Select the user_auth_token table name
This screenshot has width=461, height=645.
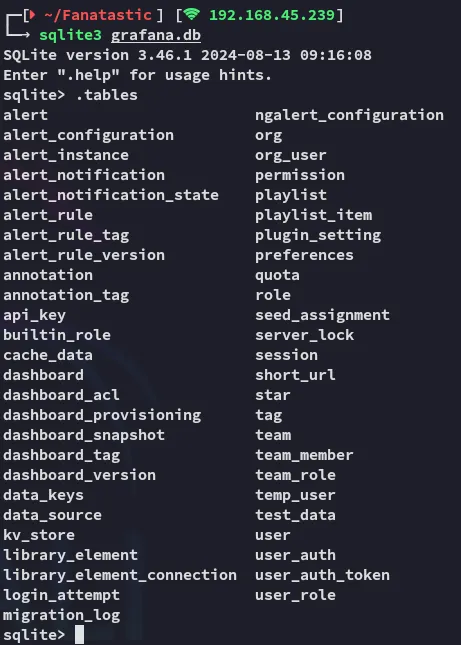coord(322,575)
